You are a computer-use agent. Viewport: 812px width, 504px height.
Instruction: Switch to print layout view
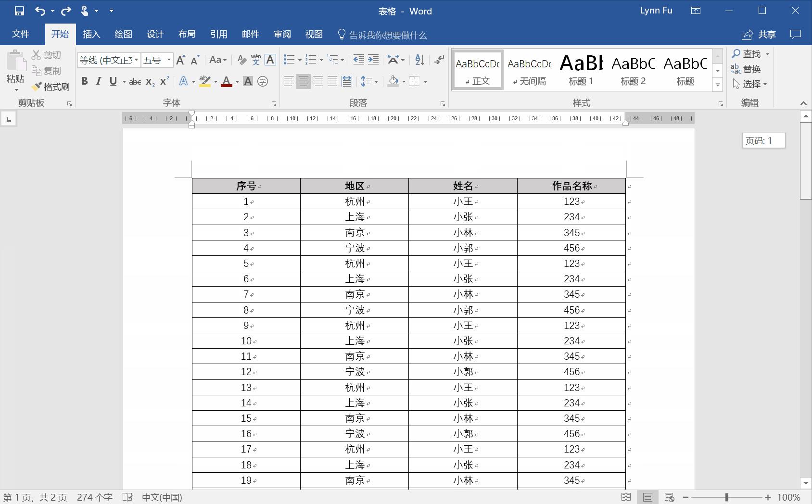647,497
